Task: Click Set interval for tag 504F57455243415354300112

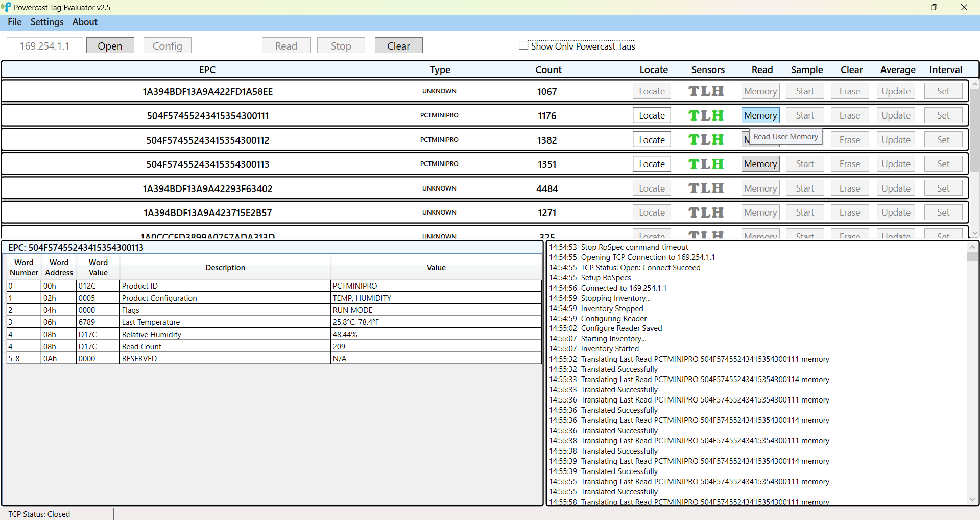Action: 943,139
